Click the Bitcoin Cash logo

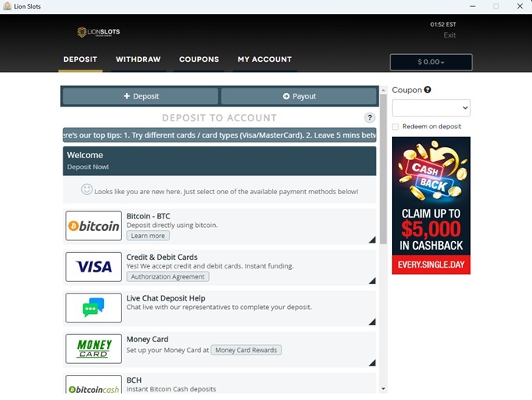click(x=94, y=384)
